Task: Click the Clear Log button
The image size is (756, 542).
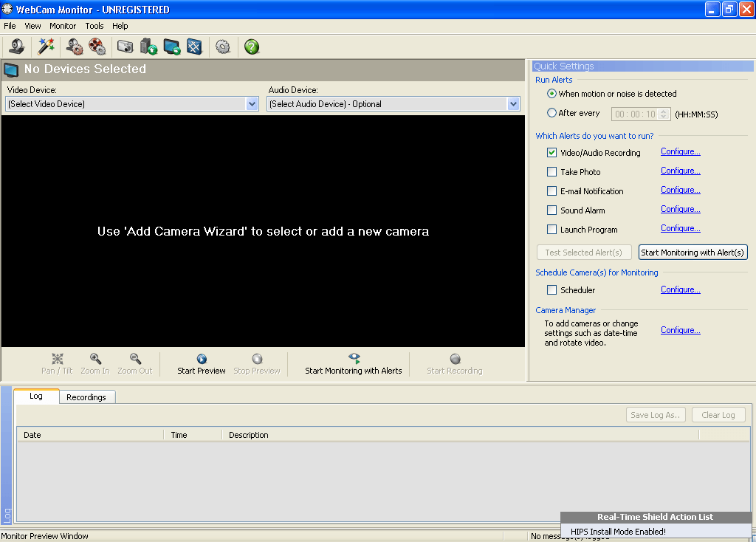Action: point(718,414)
